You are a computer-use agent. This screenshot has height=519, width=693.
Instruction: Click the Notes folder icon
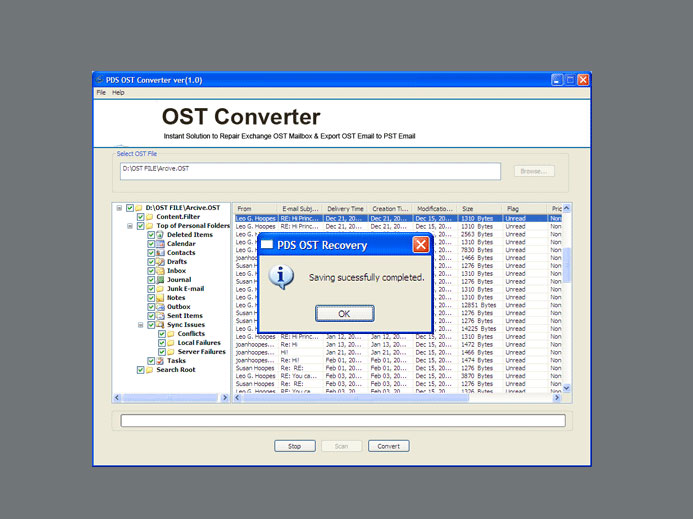(x=160, y=298)
